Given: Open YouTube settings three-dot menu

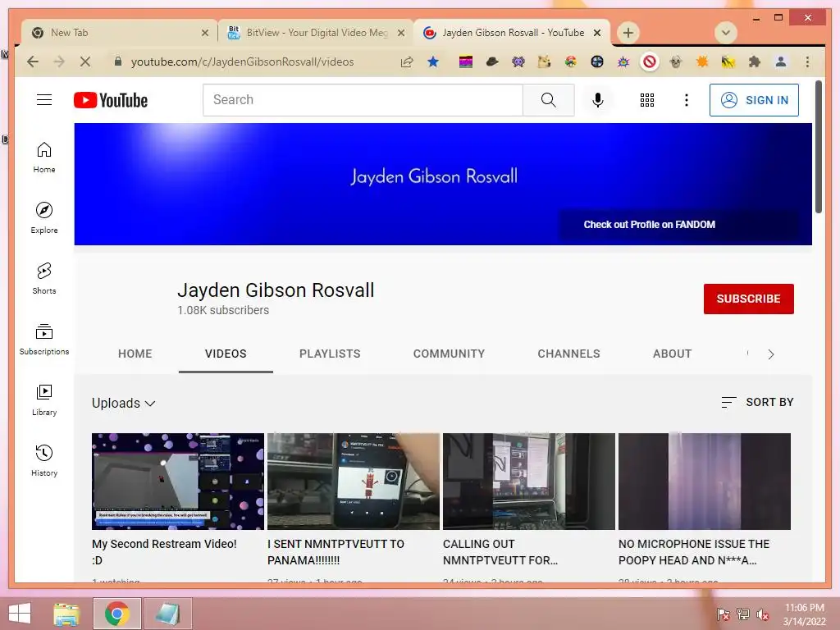Looking at the screenshot, I should pos(687,99).
